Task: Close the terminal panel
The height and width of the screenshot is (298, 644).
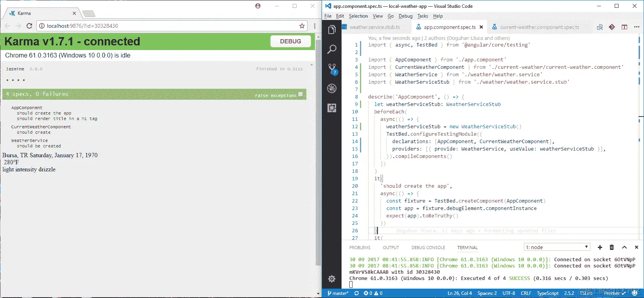Action: click(x=637, y=247)
